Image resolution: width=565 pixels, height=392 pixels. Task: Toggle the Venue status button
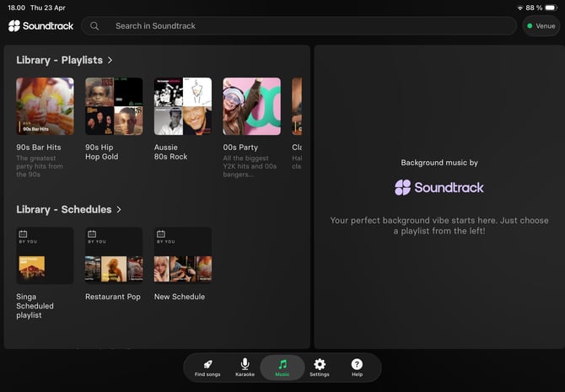coord(541,26)
